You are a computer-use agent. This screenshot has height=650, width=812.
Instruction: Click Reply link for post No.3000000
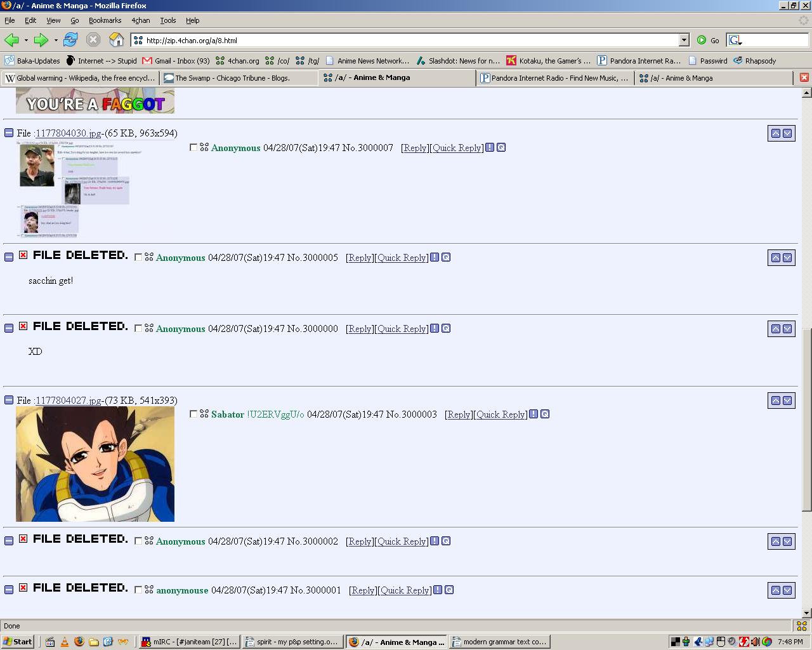[x=360, y=329]
